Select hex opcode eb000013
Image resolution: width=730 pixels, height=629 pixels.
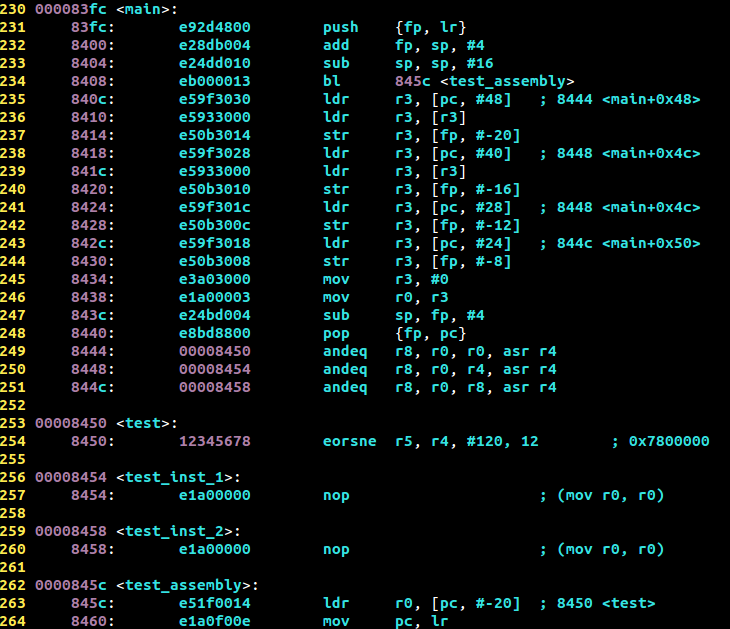pyautogui.click(x=215, y=81)
